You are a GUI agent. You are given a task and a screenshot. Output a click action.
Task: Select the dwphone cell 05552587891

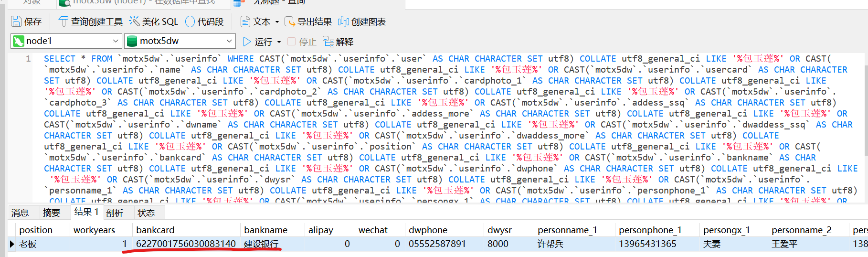444,244
